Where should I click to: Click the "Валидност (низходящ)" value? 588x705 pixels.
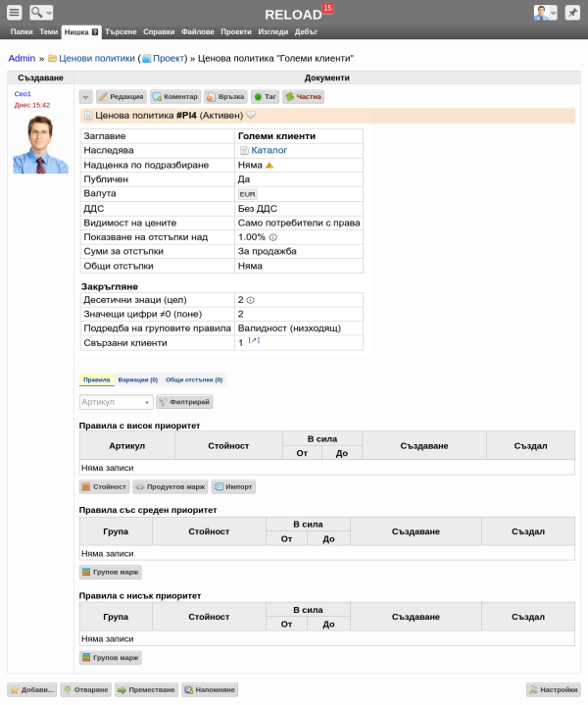(289, 328)
